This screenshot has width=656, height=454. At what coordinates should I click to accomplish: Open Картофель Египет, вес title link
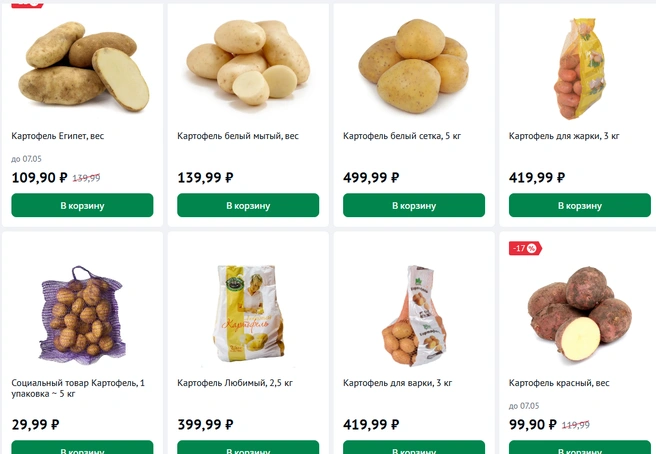pyautogui.click(x=58, y=136)
